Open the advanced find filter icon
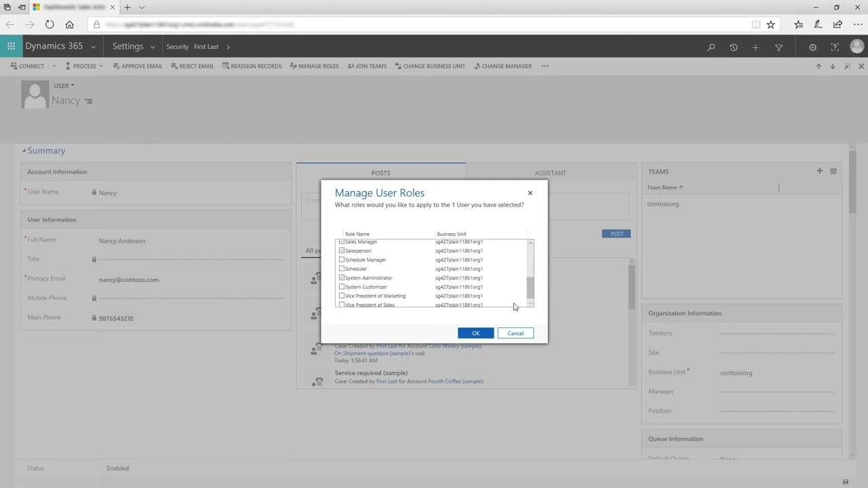Screen dimensions: 868x488 click(778, 47)
